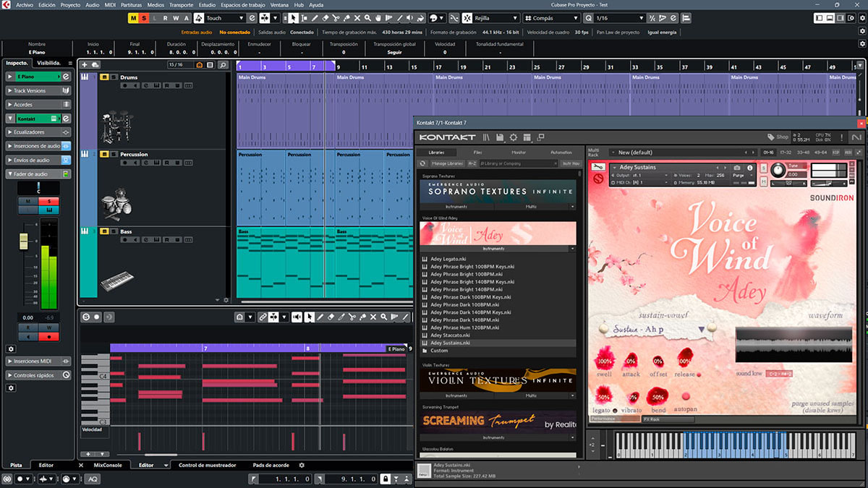The width and height of the screenshot is (868, 488).
Task: Mute the Bass track
Action: point(104,231)
